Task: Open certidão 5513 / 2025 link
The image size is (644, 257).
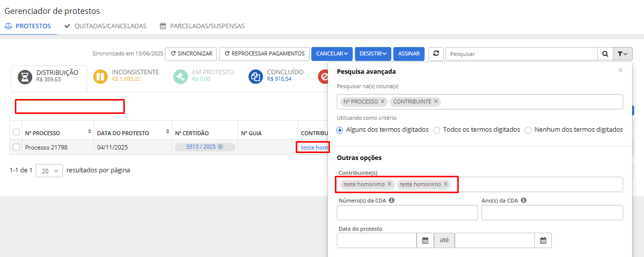Action: 205,147
